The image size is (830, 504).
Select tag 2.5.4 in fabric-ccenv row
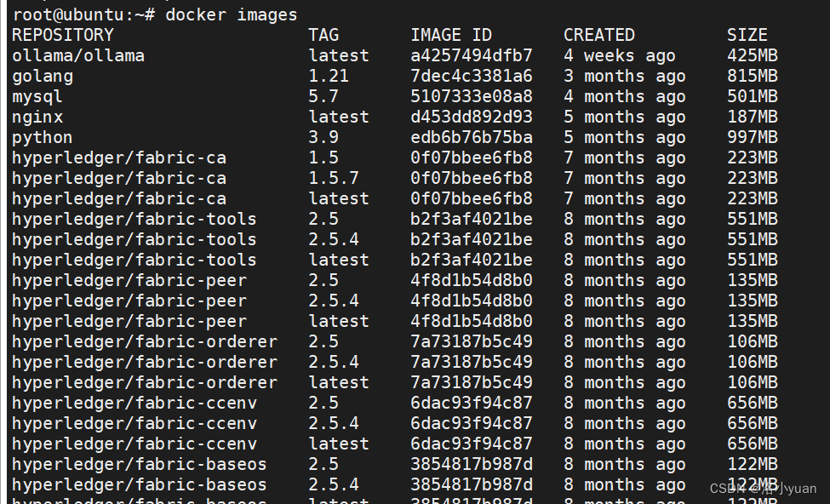coord(334,423)
